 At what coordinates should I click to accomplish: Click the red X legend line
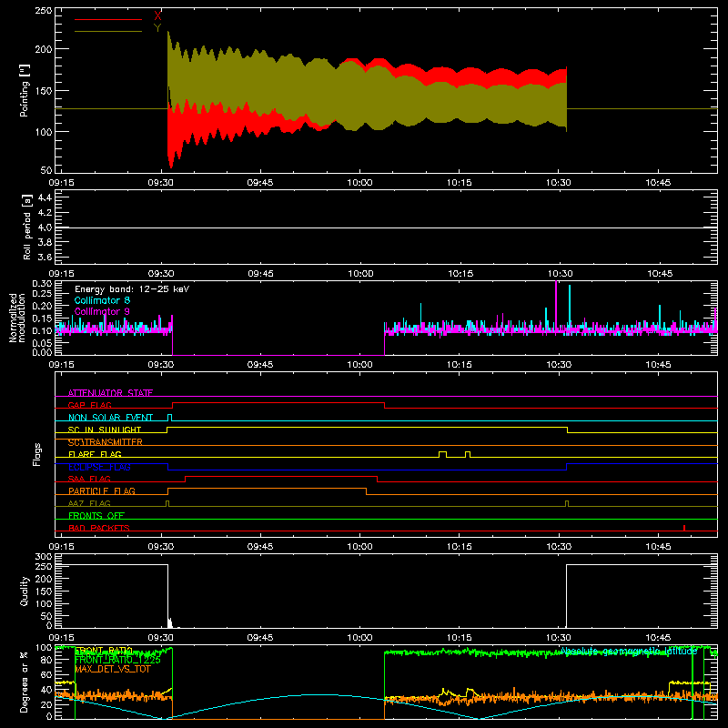click(x=108, y=19)
